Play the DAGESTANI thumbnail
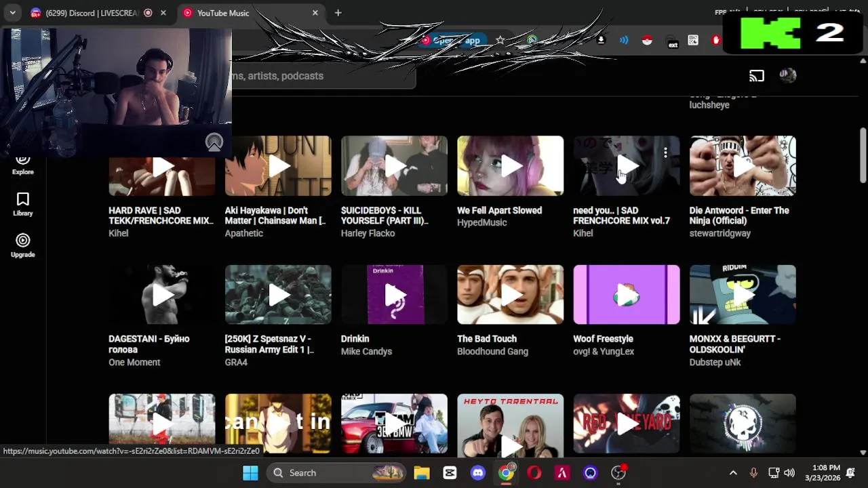 (162, 295)
